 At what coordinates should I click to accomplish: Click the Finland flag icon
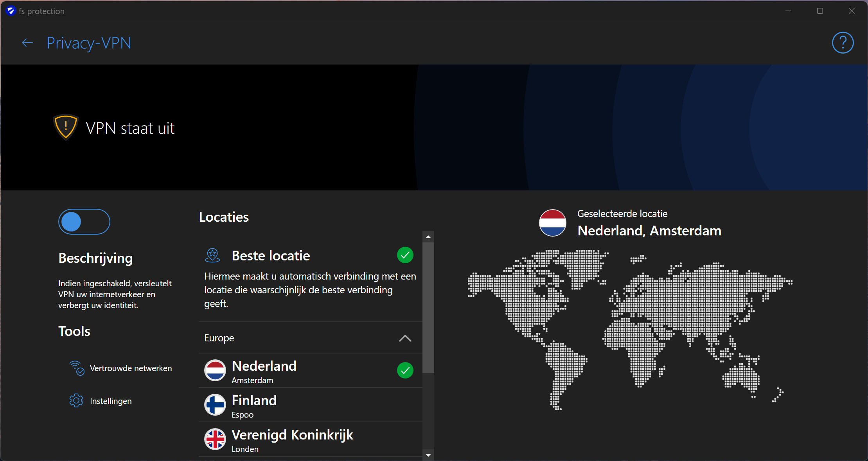tap(215, 405)
